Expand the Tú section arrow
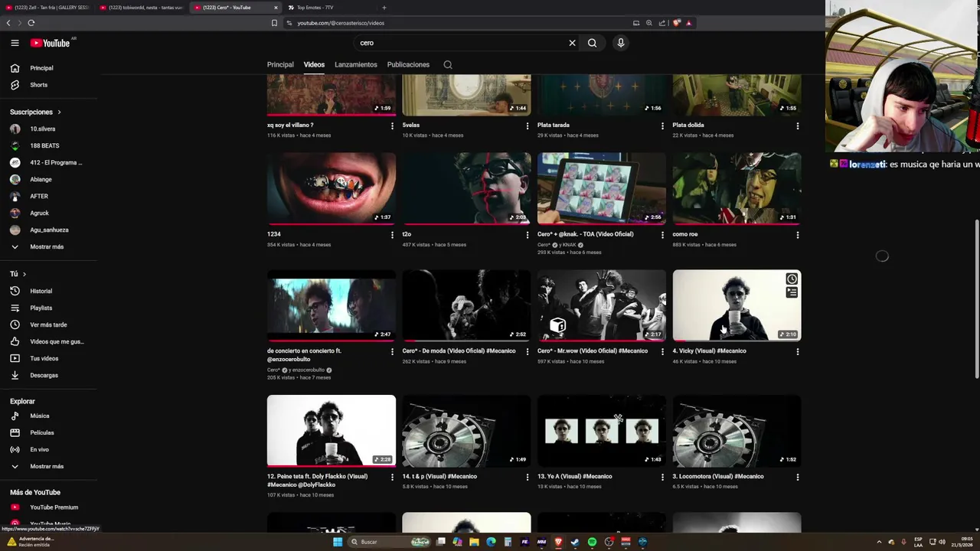 coord(24,274)
